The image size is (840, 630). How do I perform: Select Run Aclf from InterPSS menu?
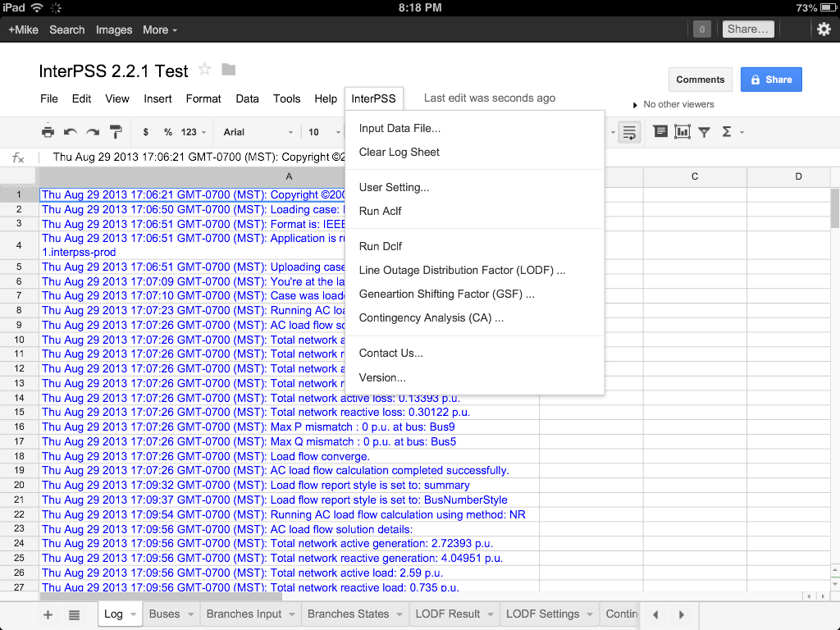click(381, 211)
